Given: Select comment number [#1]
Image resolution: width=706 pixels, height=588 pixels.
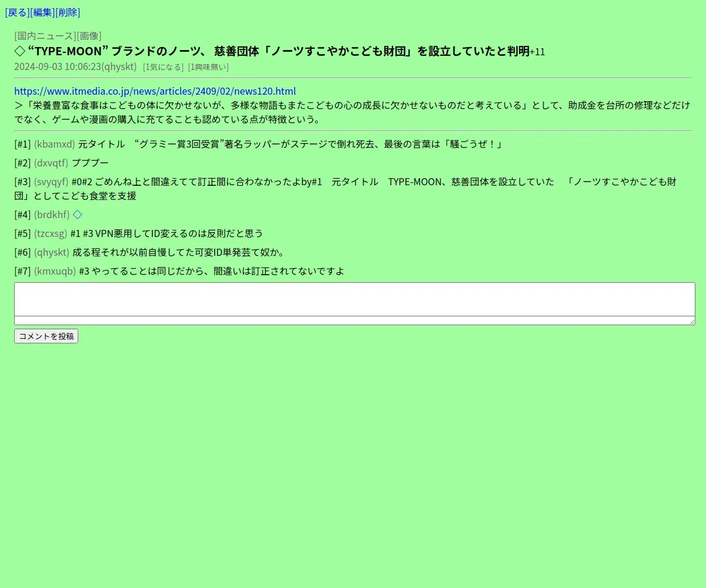Looking at the screenshot, I should 22,144.
